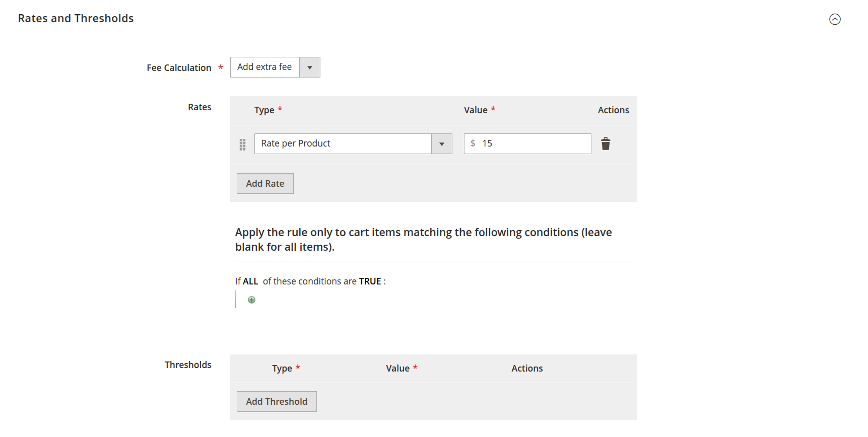Select the 'Add extra fee' text
This screenshot has width=868, height=437.
pos(264,67)
